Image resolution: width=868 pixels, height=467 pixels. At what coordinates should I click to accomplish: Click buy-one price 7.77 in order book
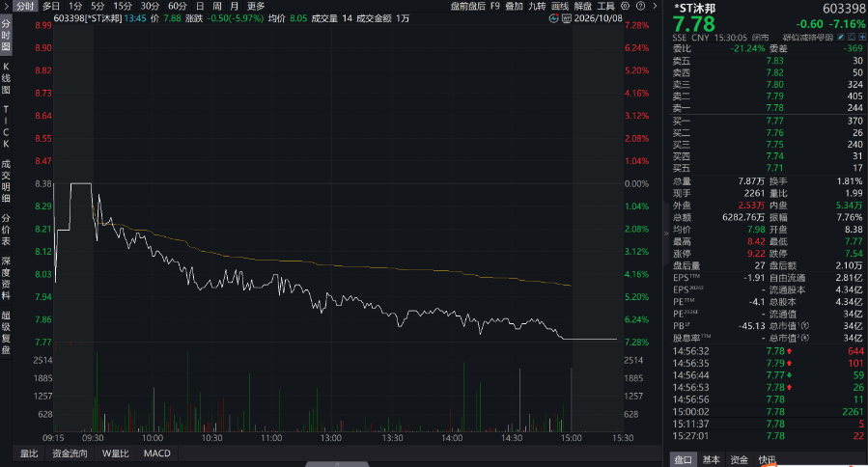pos(775,121)
